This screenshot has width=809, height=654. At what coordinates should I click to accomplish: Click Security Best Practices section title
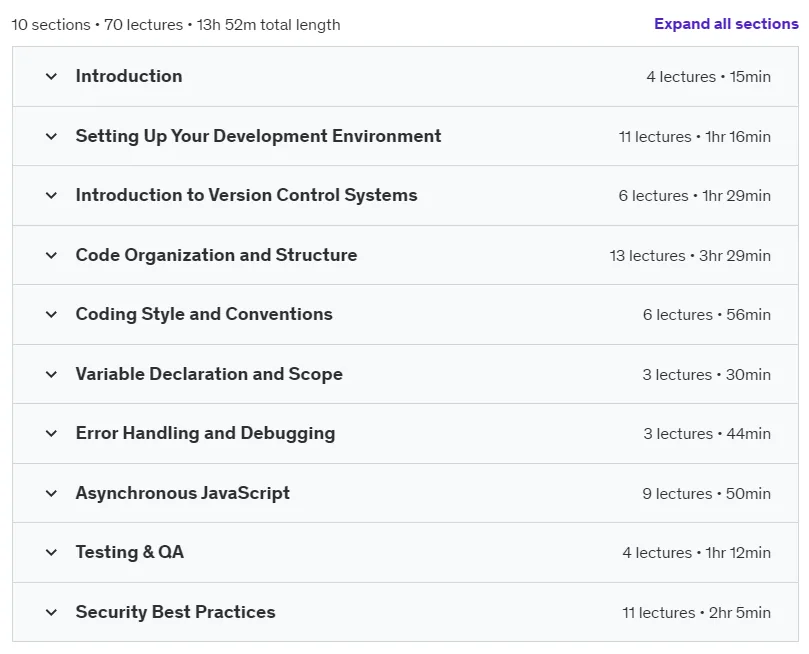click(x=175, y=612)
